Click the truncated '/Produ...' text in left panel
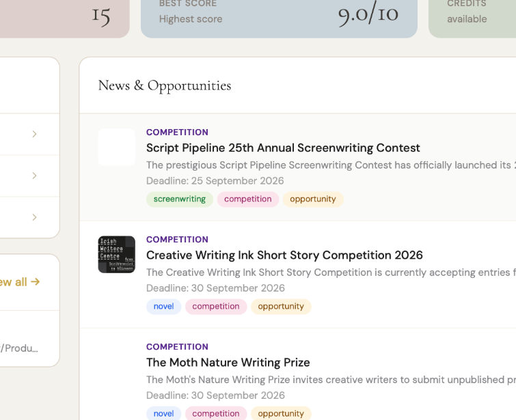 [x=19, y=348]
